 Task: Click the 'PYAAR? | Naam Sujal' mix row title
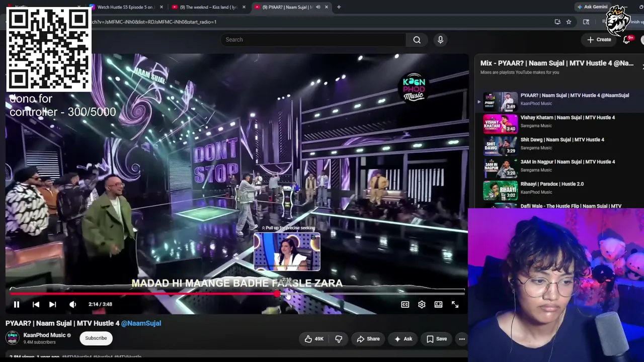(575, 96)
